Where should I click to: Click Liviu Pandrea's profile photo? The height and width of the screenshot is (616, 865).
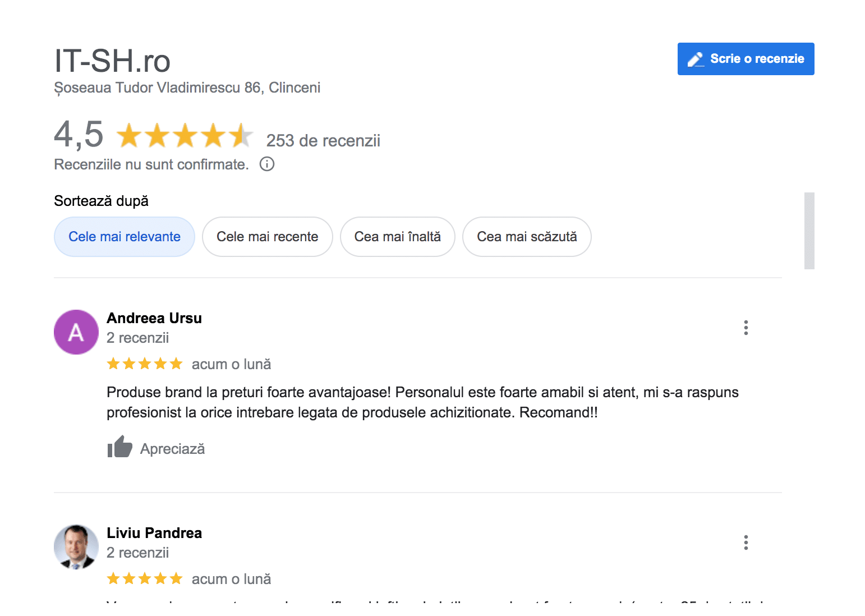point(76,547)
